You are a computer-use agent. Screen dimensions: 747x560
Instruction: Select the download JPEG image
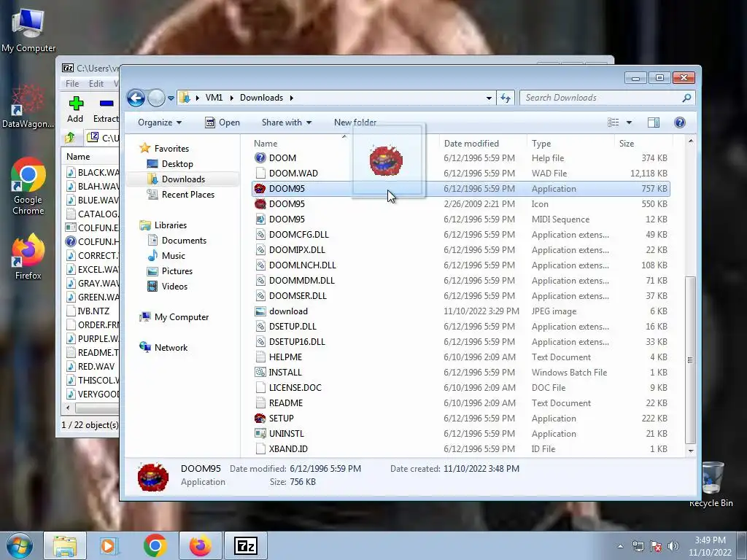(288, 311)
